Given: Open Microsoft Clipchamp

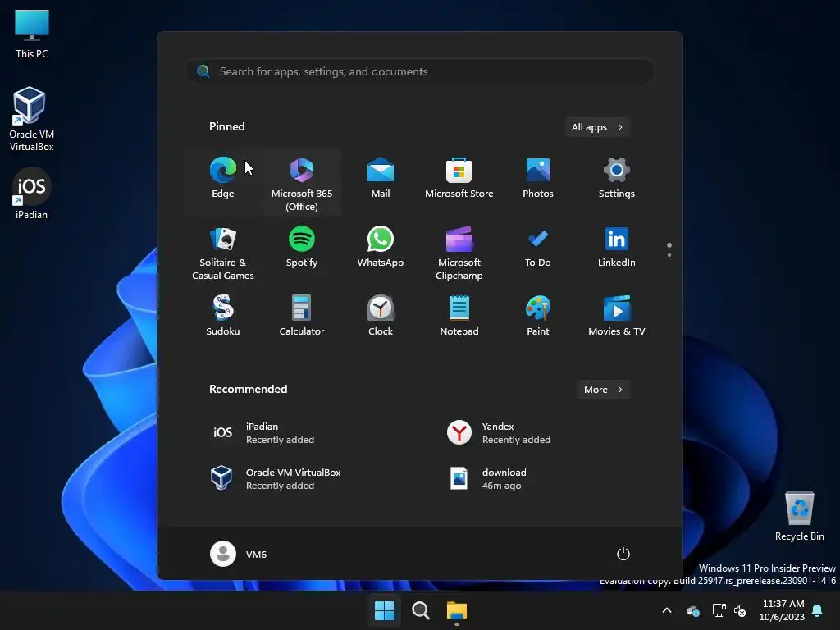Looking at the screenshot, I should (459, 252).
